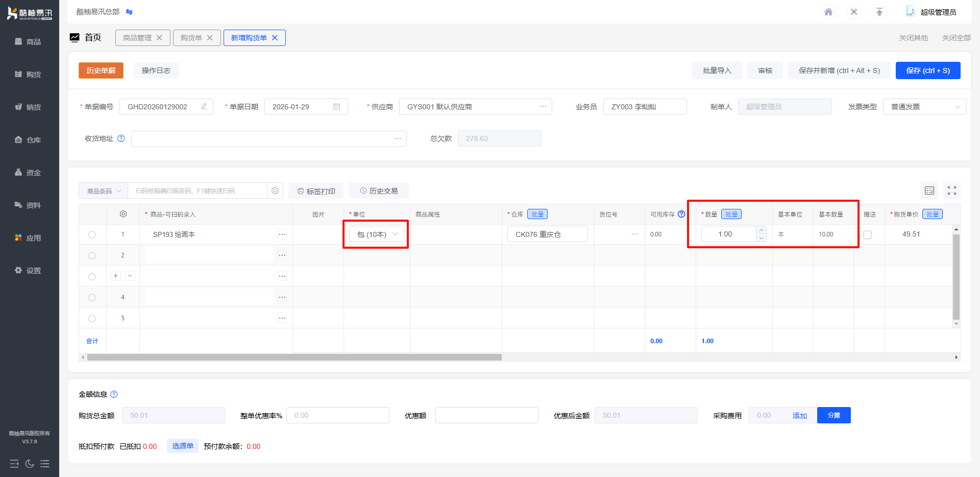The width and height of the screenshot is (980, 477).
Task: Click the home icon in top bar
Action: [828, 12]
